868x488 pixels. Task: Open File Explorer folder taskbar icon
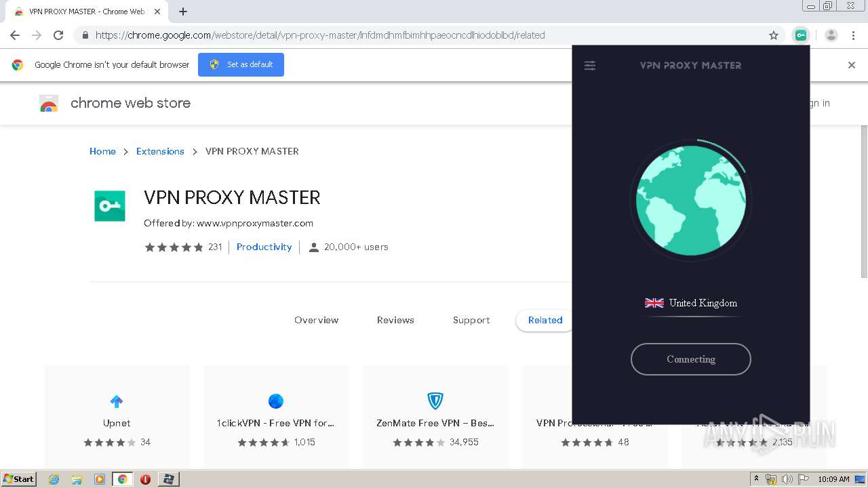(77, 479)
